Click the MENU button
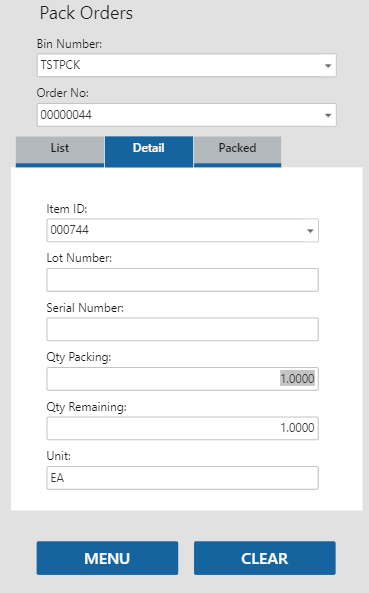369x593 pixels. pyautogui.click(x=107, y=558)
